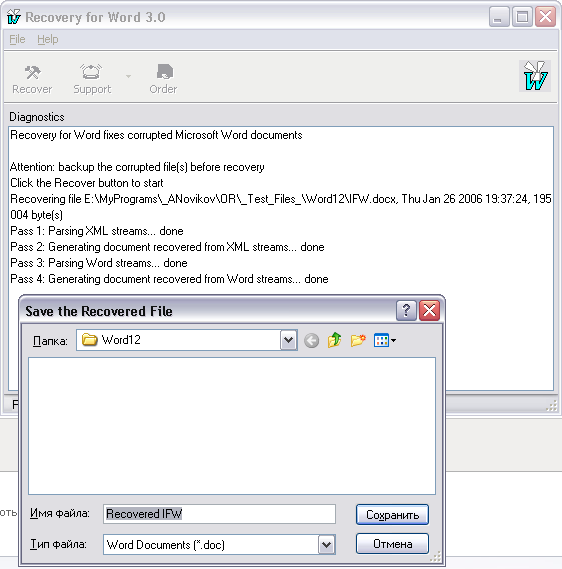The height and width of the screenshot is (569, 562).
Task: Click the app icon in title bar
Action: 14,17
